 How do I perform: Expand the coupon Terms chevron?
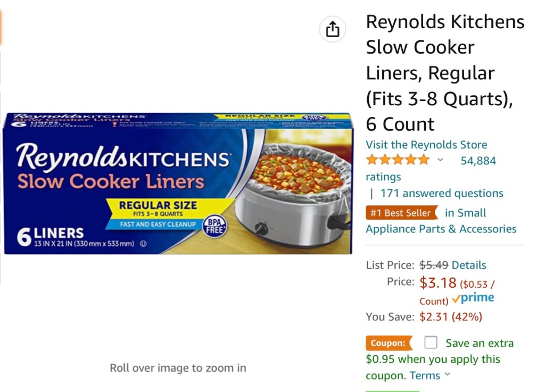coord(447,374)
